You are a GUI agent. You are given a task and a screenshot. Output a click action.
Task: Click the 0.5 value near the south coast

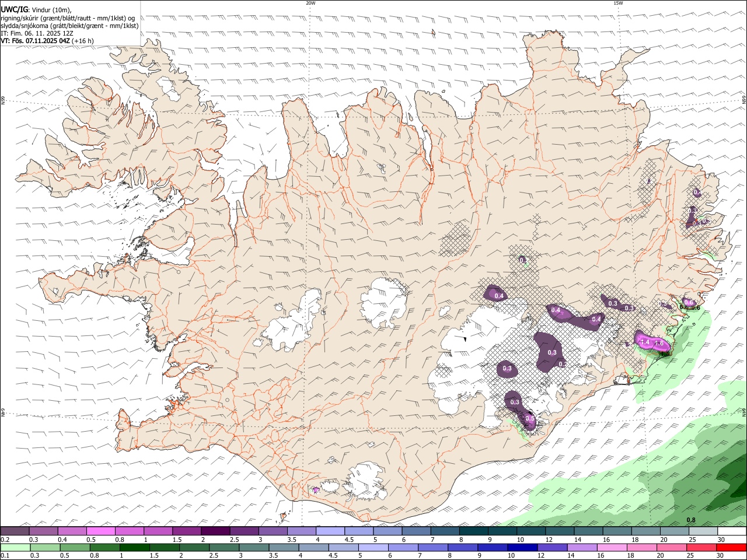pos(530,418)
